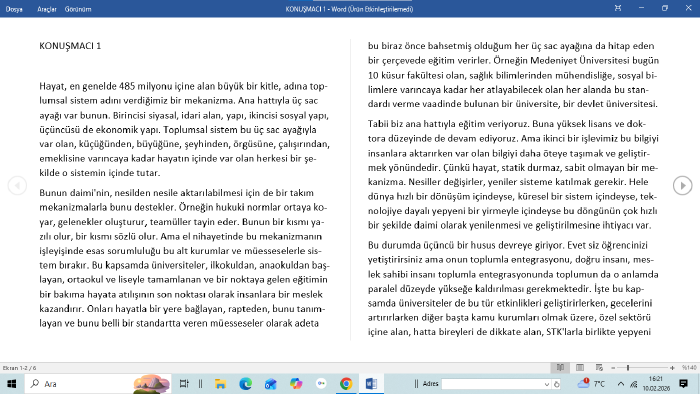Click the paragraph starting 'Tabii biz ana'
This screenshot has width=700, height=394.
click(513, 174)
